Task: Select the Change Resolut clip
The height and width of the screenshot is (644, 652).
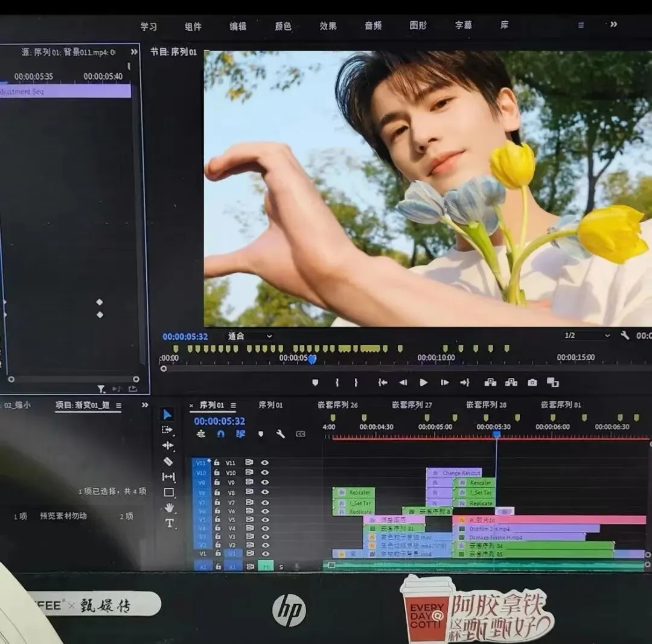Action: coord(454,473)
